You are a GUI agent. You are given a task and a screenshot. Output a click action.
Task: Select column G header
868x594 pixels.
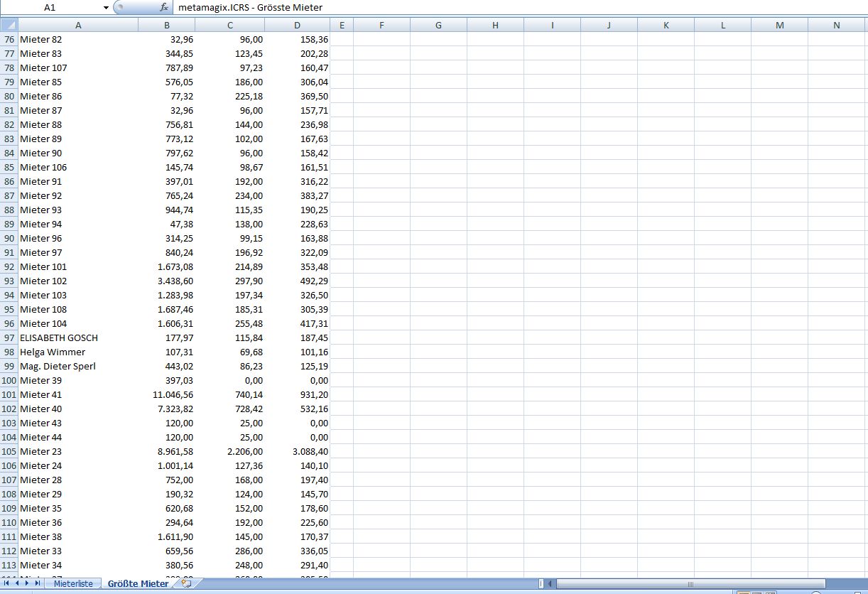pyautogui.click(x=438, y=25)
